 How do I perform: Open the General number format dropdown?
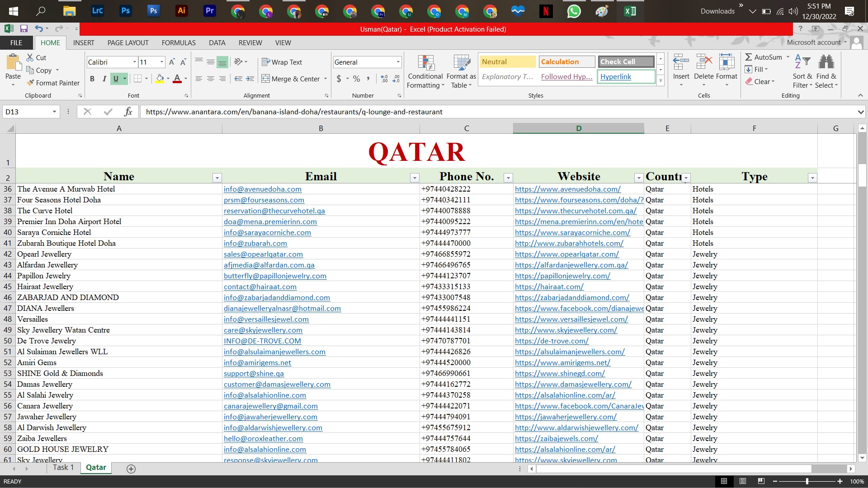(x=398, y=62)
